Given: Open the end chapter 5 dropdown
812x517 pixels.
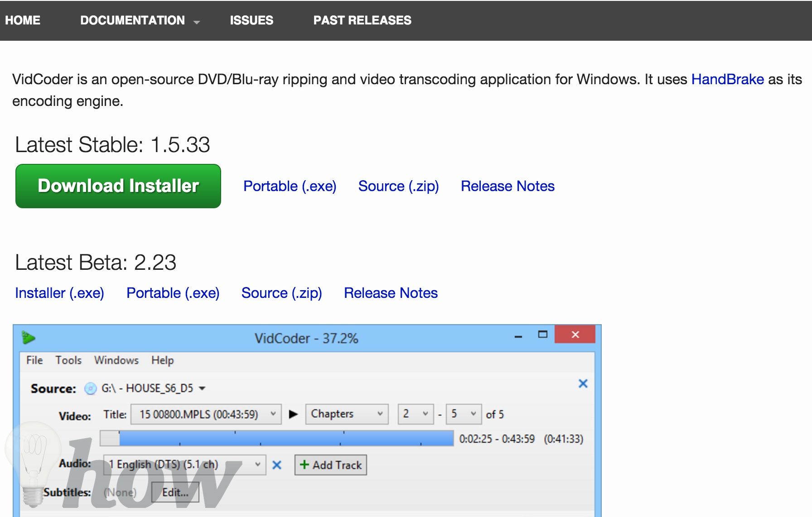Looking at the screenshot, I should pos(464,414).
